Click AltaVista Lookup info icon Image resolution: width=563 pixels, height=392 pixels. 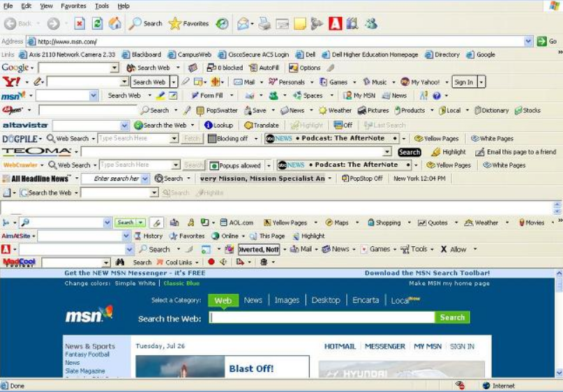click(x=209, y=126)
